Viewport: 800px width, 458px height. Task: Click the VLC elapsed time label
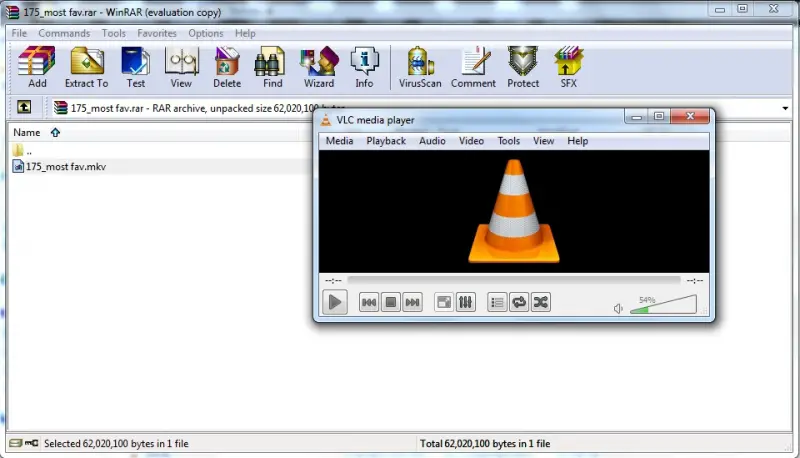pos(333,281)
